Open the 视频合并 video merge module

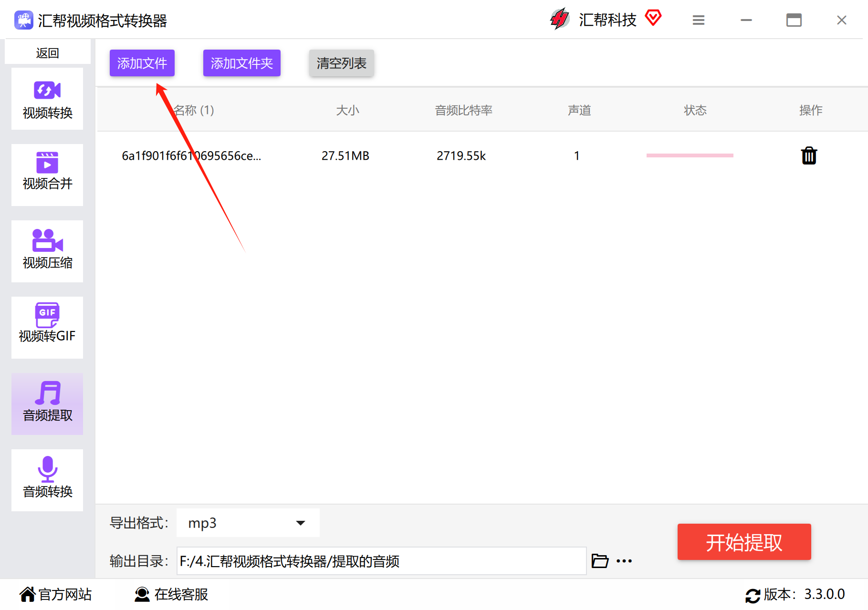(x=47, y=175)
